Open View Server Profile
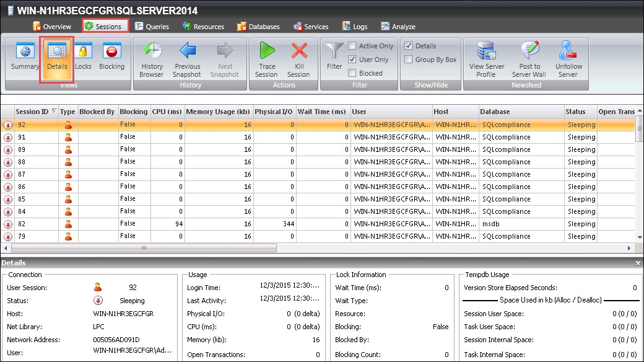 487,60
